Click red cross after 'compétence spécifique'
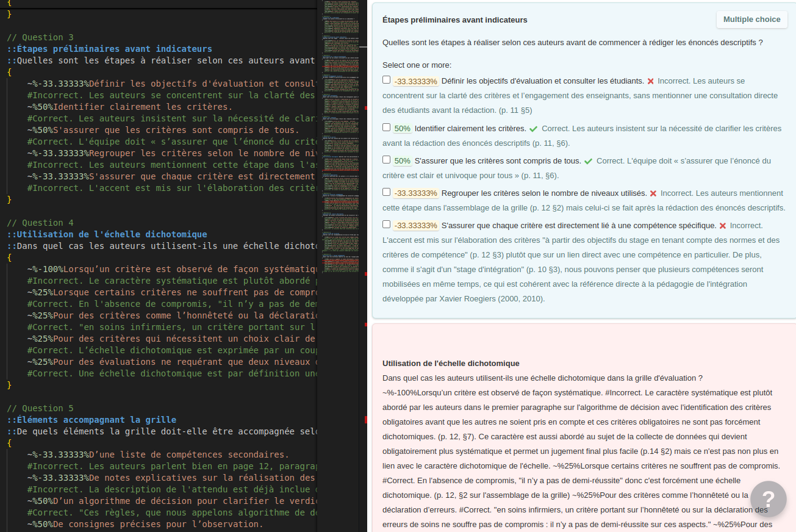Viewport: 796px width, 532px height. [x=722, y=226]
